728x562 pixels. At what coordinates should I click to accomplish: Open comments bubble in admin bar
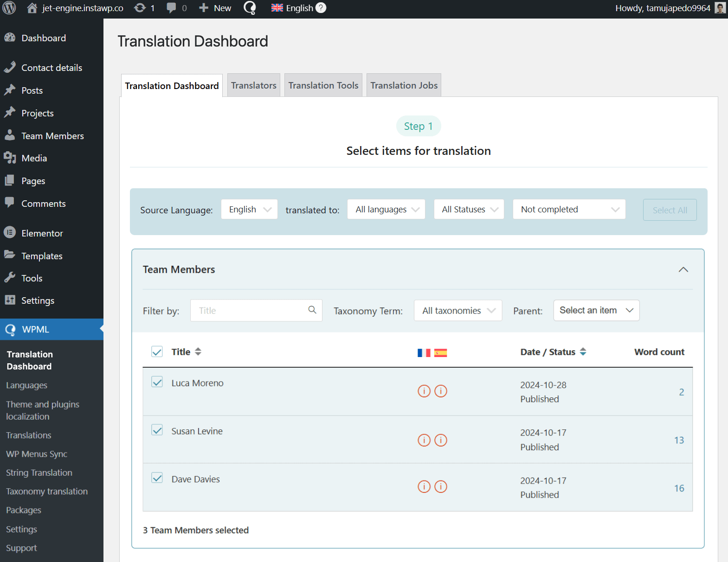click(172, 8)
